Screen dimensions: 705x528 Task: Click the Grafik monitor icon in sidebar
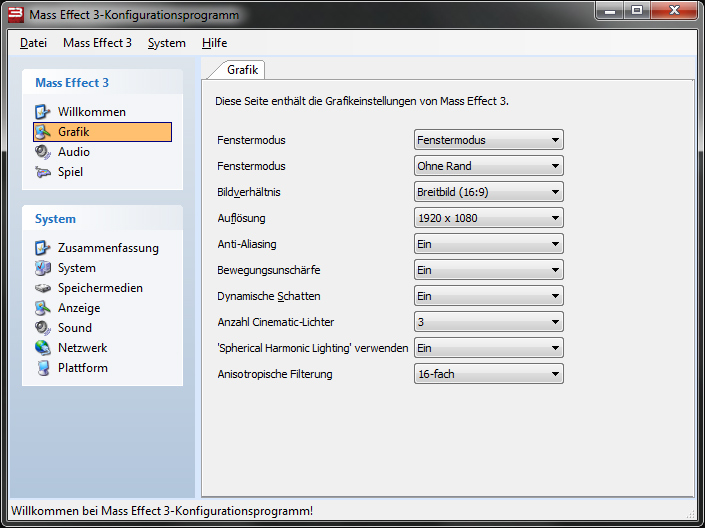(x=43, y=132)
